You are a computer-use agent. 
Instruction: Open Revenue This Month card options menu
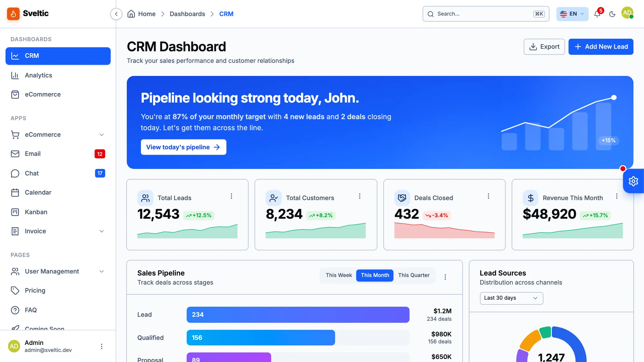point(617,196)
